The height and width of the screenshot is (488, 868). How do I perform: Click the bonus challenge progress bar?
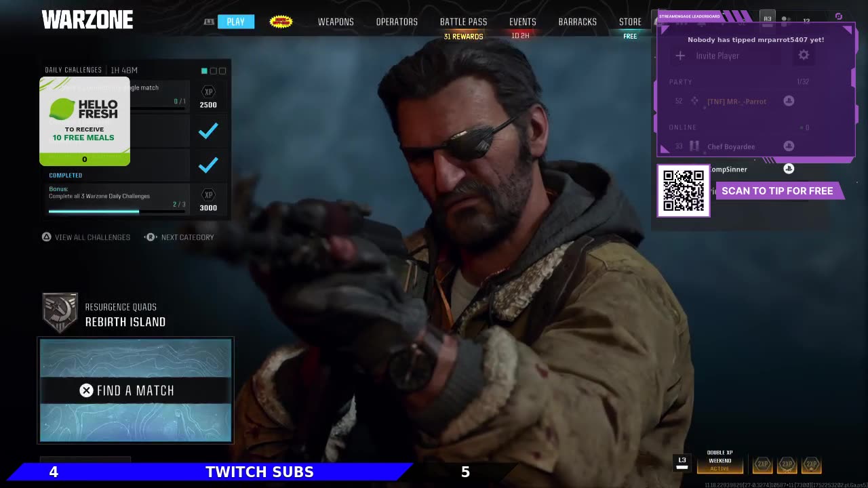coord(117,211)
